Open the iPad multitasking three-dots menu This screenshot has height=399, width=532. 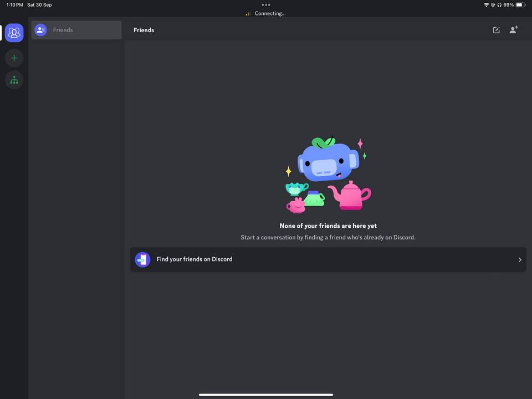point(266,5)
